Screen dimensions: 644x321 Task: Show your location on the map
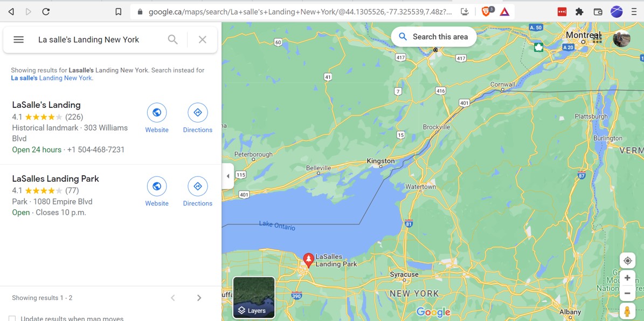pos(627,261)
